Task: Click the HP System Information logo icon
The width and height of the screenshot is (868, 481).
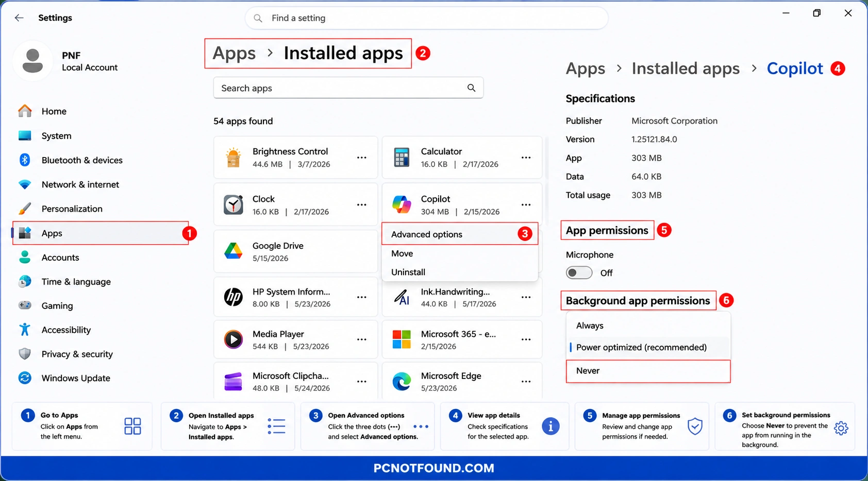Action: click(233, 297)
